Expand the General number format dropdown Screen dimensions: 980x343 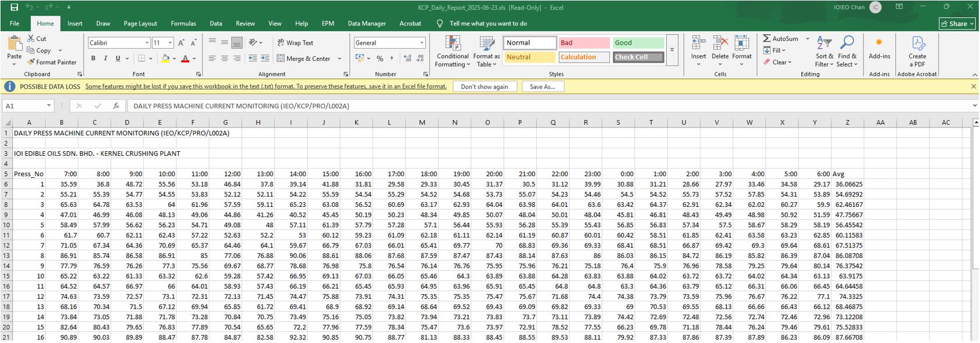point(422,43)
